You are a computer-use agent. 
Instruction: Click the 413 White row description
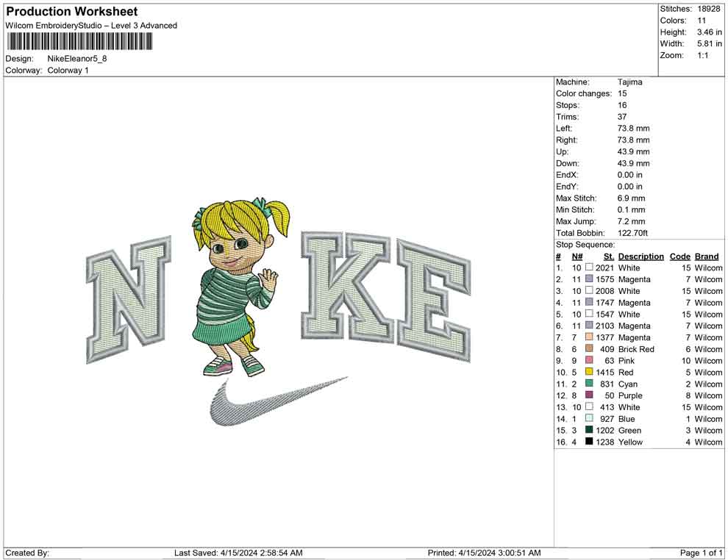629,407
